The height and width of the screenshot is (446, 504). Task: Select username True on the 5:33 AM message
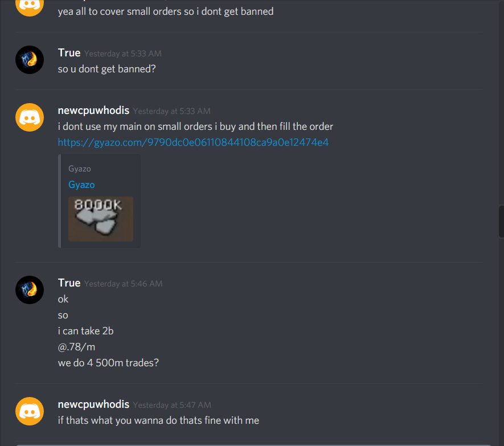pos(69,53)
